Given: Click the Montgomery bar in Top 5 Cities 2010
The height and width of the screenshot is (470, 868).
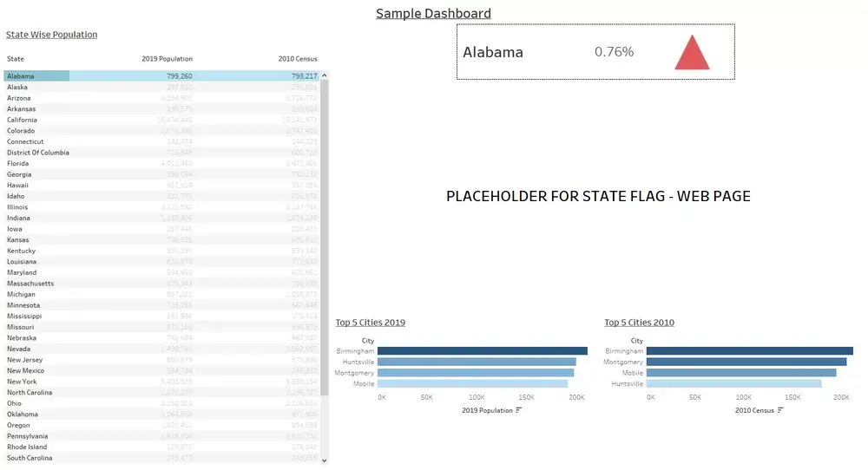Looking at the screenshot, I should point(746,362).
